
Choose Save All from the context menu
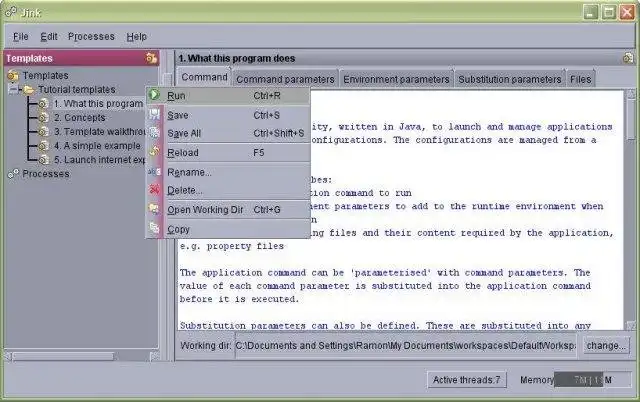coord(228,133)
